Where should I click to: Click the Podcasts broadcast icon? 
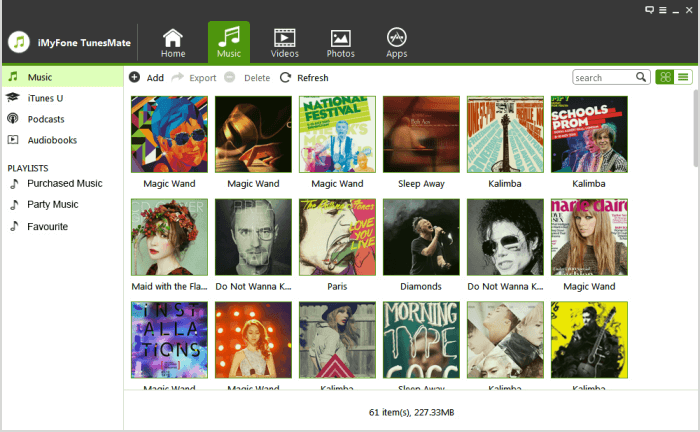click(13, 118)
